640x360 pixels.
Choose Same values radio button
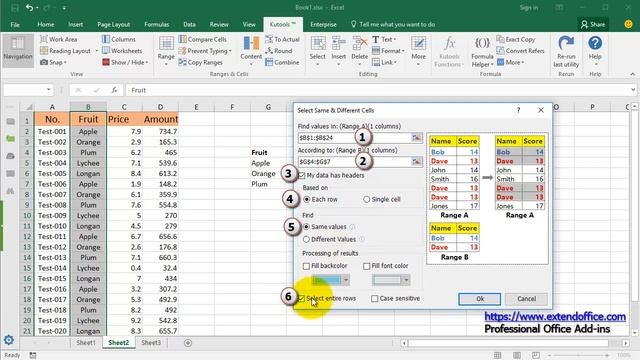point(306,227)
